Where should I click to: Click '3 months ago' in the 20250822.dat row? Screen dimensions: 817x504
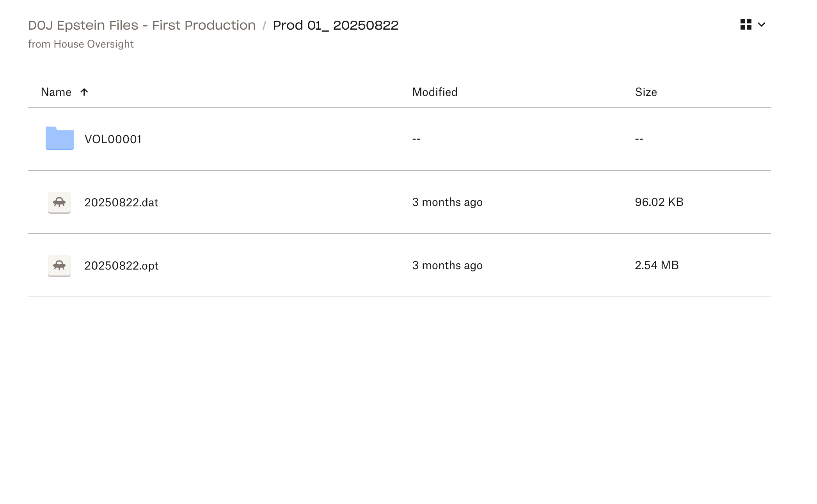447,202
